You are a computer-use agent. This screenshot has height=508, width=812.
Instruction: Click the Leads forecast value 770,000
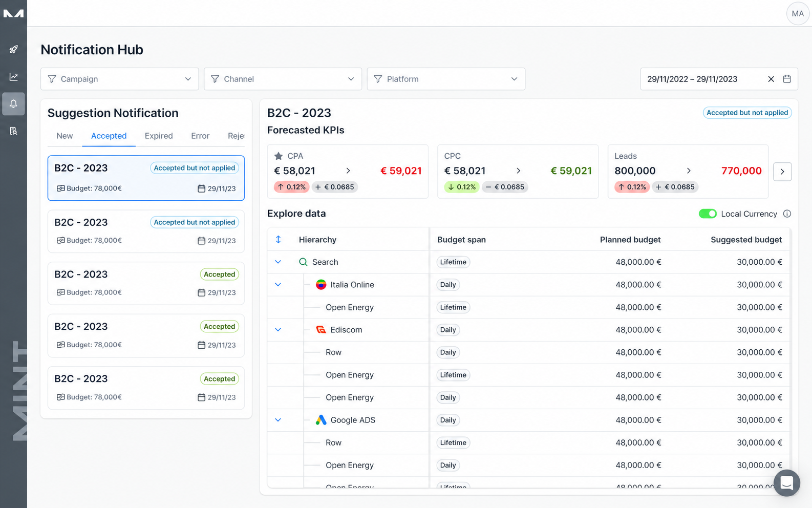coord(741,171)
